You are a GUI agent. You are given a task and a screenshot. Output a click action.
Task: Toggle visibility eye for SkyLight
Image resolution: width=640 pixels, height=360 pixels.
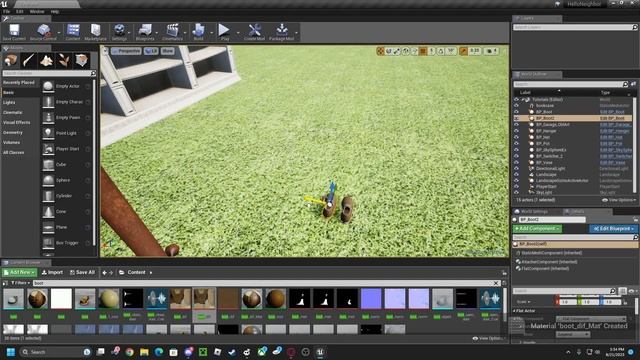point(516,192)
